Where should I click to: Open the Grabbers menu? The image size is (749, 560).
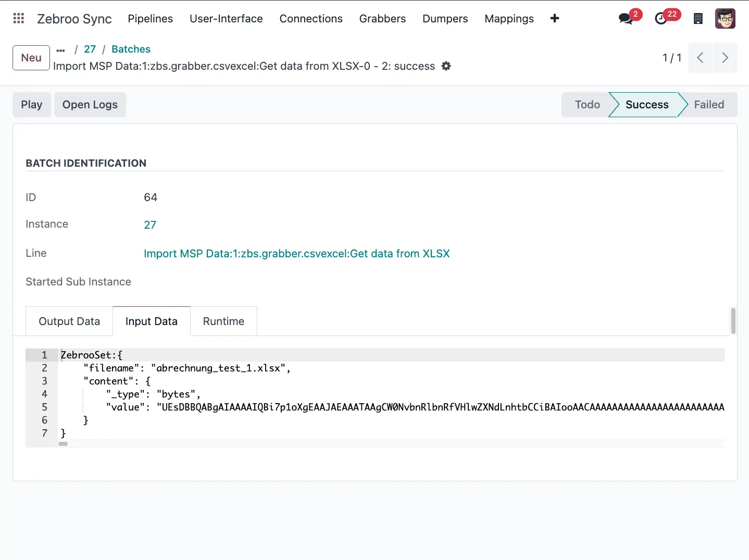coord(382,19)
